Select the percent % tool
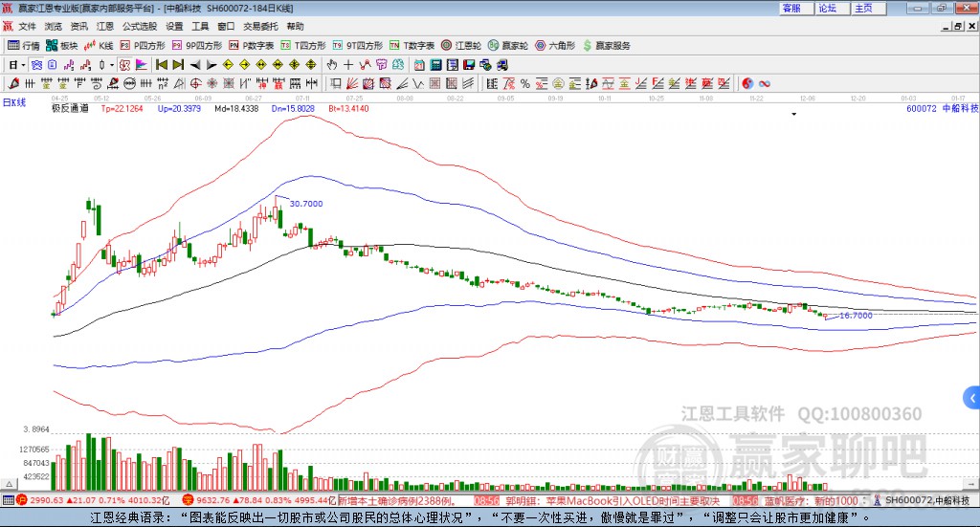Viewport: 980px width, 527px height. (x=525, y=83)
